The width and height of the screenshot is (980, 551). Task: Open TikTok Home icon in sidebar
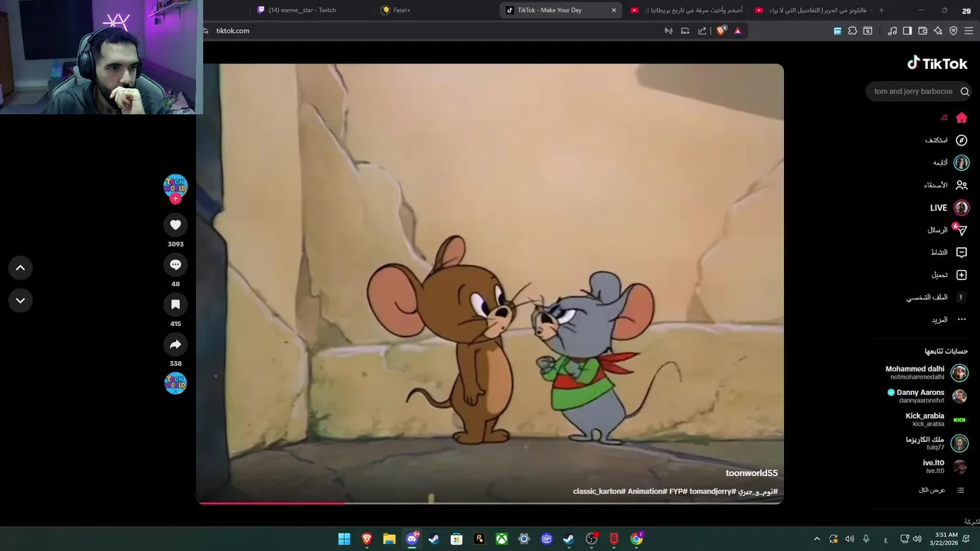tap(962, 118)
